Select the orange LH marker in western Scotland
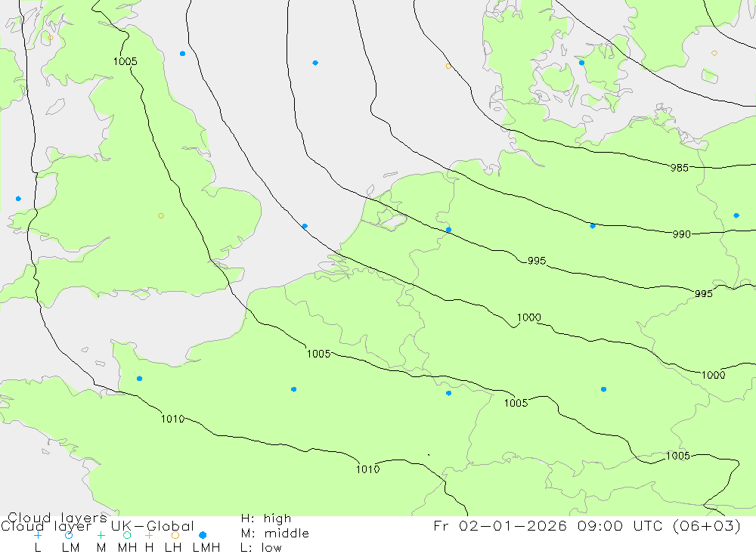This screenshot has height=554, width=756. (x=51, y=38)
